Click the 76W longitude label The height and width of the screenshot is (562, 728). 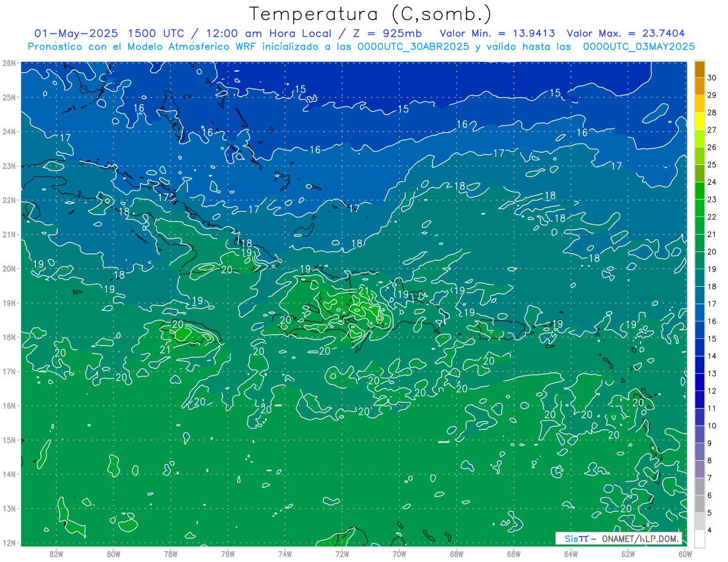[228, 554]
